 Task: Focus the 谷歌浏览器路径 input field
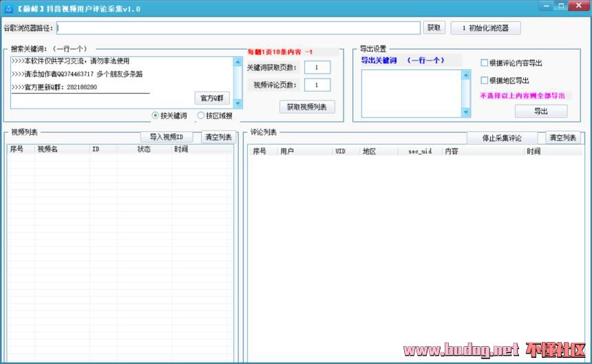(239, 28)
